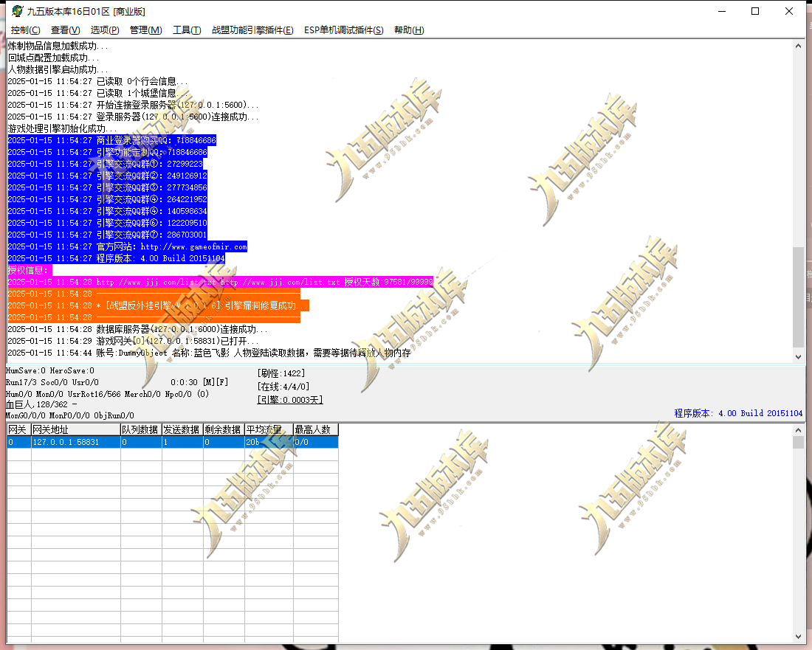Open the 战盟功能引擎插件(E) menu
812x650 pixels.
pyautogui.click(x=252, y=30)
